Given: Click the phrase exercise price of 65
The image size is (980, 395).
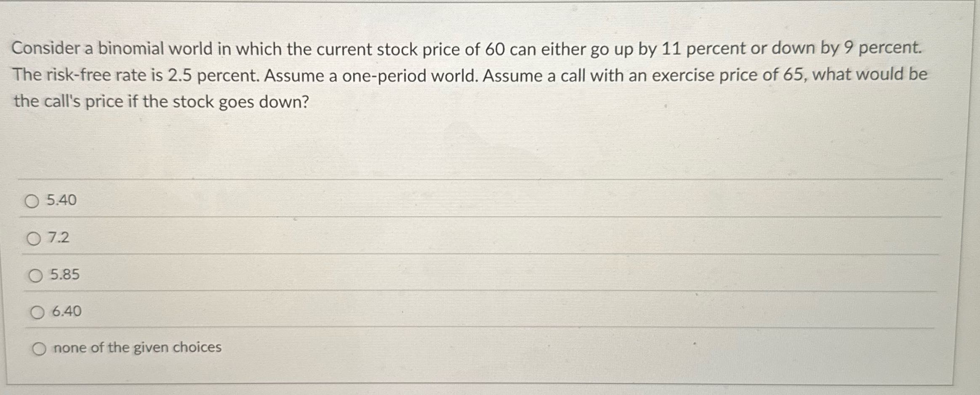Looking at the screenshot, I should pos(726,75).
